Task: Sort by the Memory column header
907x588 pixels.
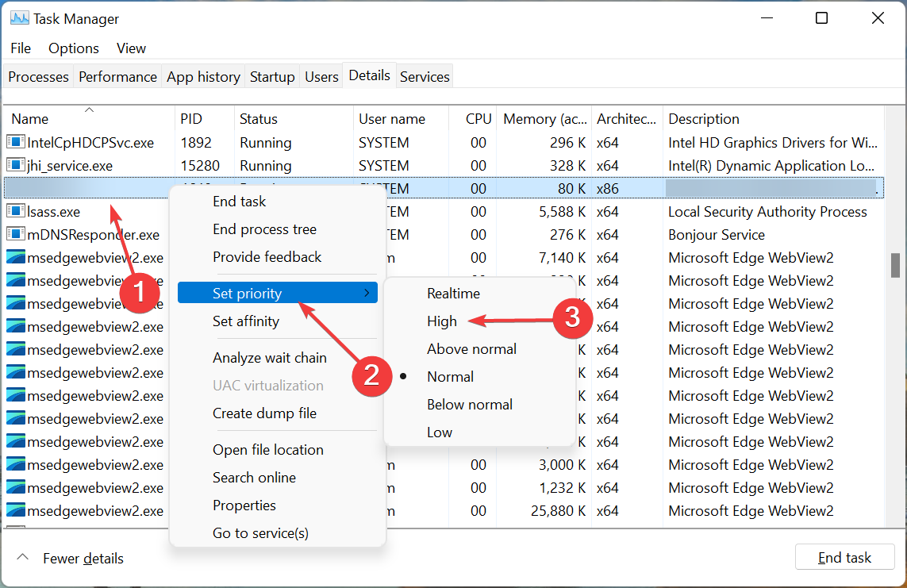Action: (544, 118)
